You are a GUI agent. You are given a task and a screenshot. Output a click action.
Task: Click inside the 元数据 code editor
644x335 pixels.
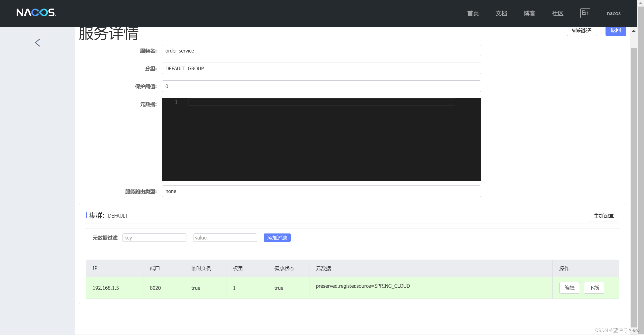pos(321,140)
